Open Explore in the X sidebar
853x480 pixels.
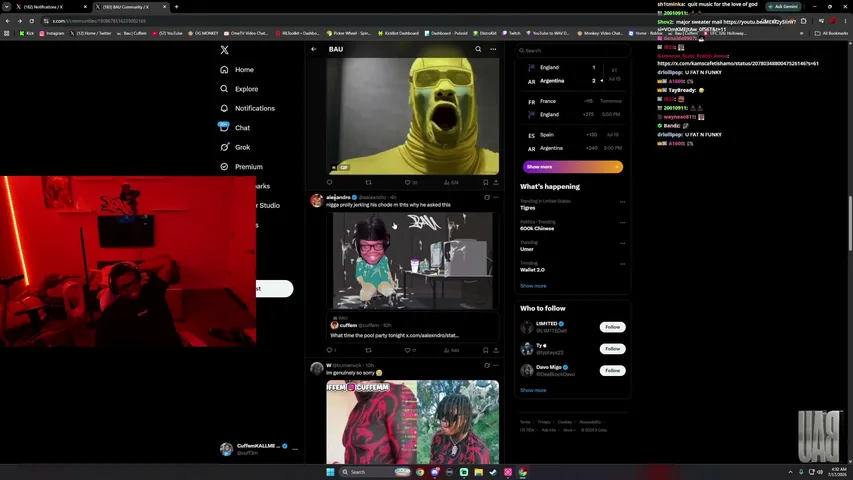click(239, 89)
